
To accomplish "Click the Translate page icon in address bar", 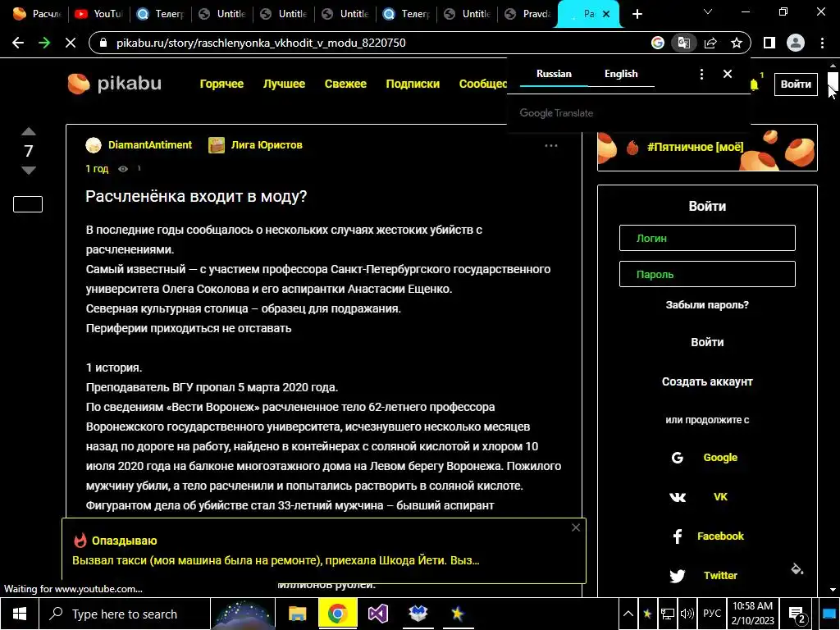I will pyautogui.click(x=683, y=43).
